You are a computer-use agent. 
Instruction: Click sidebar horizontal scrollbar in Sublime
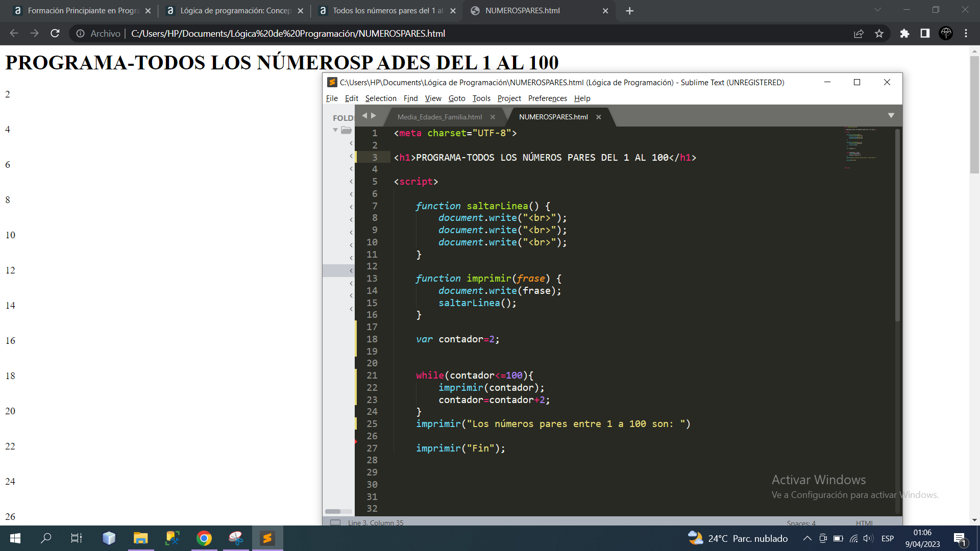[x=333, y=511]
